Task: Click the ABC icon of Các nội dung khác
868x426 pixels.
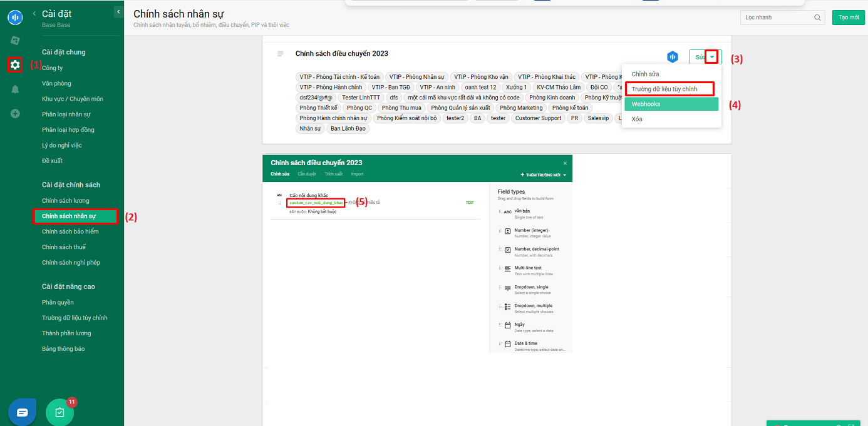Action: [x=279, y=195]
